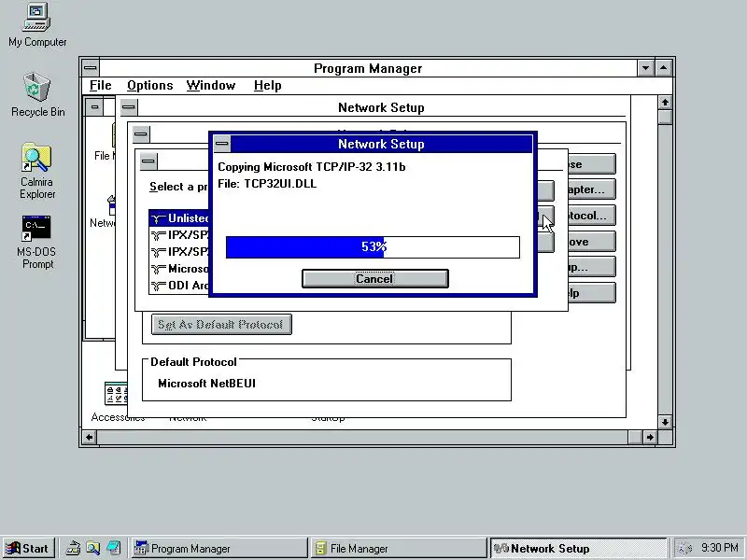Screen dimensions: 747x560
Task: Open control menu of the protocol selection dialog
Action: 148,161
